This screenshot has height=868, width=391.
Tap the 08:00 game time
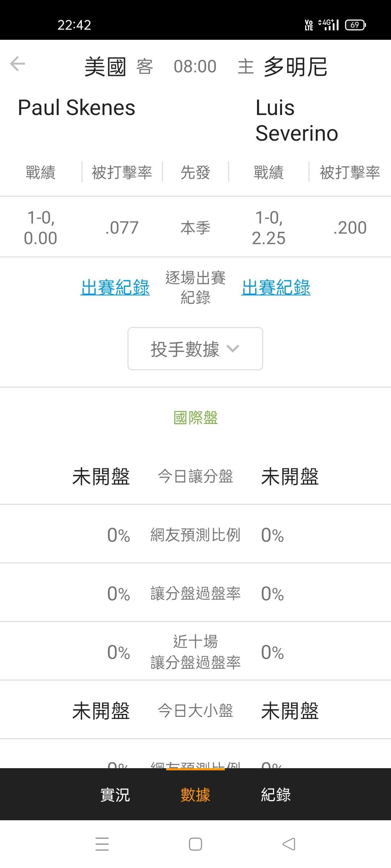click(195, 67)
